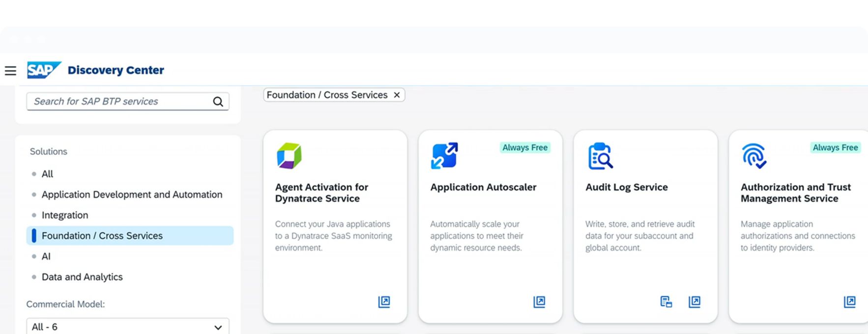Click the SAP logo

(x=44, y=70)
